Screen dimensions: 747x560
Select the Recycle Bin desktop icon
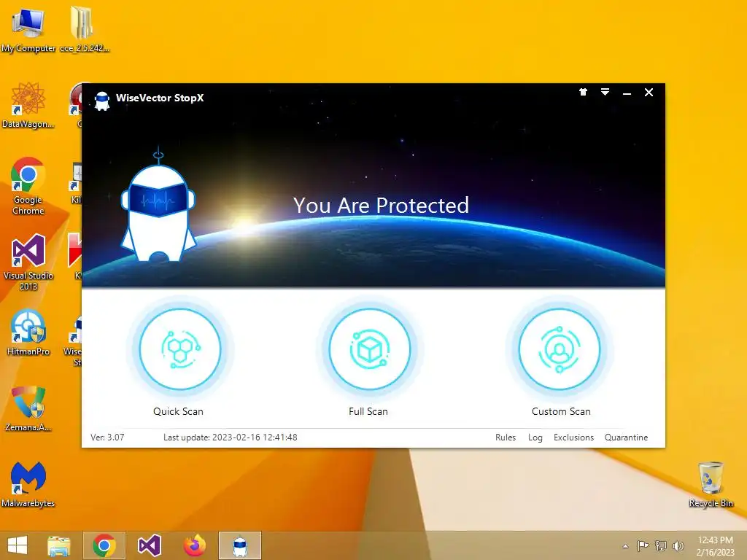pos(711,485)
